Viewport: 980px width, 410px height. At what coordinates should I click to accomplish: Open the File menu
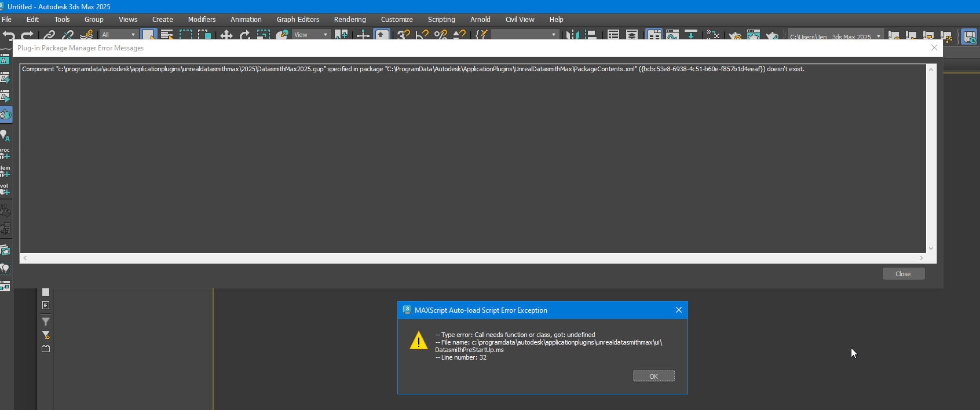point(7,19)
